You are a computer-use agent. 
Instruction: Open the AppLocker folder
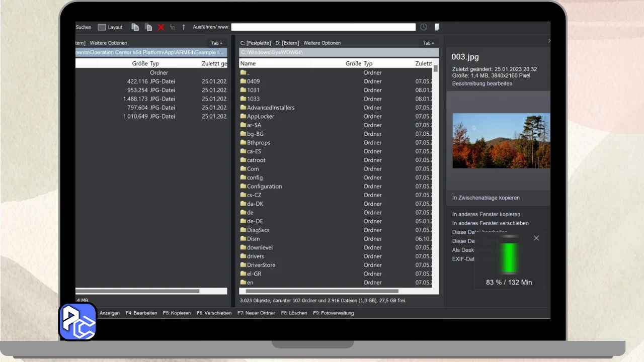pyautogui.click(x=260, y=116)
